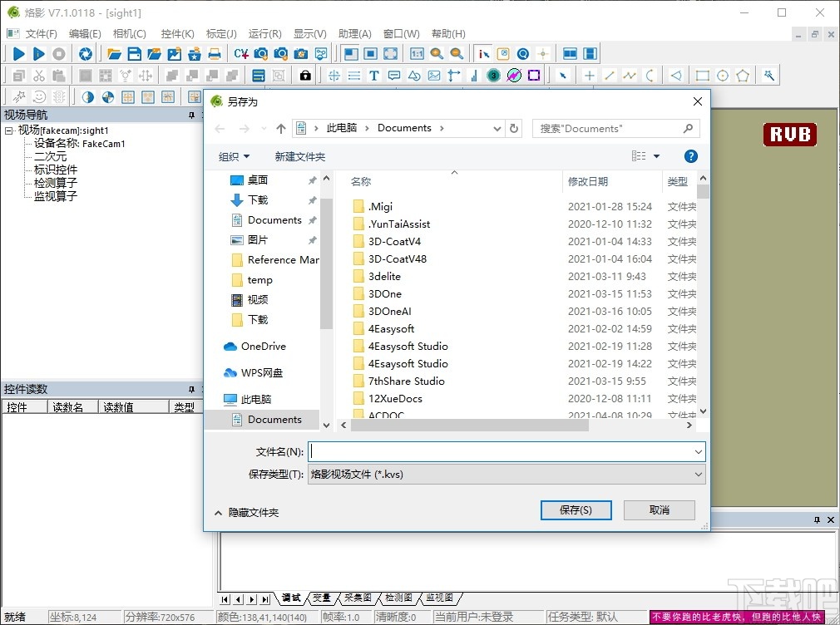Click the CV calibration icon
Image resolution: width=840 pixels, height=625 pixels.
tap(241, 53)
